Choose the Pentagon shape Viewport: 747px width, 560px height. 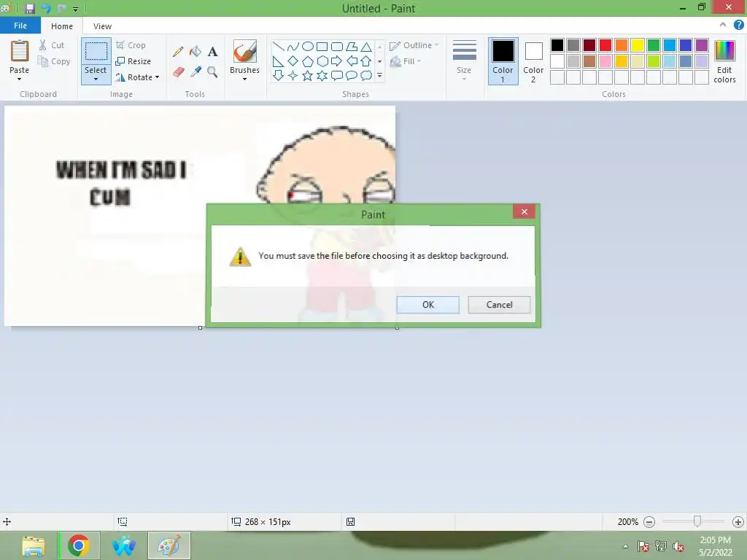pyautogui.click(x=308, y=61)
